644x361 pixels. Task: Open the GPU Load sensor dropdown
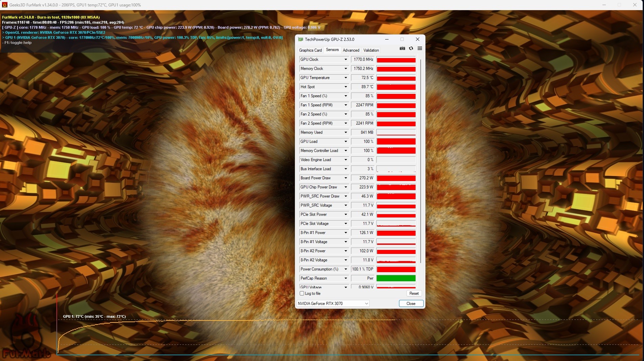tap(346, 141)
